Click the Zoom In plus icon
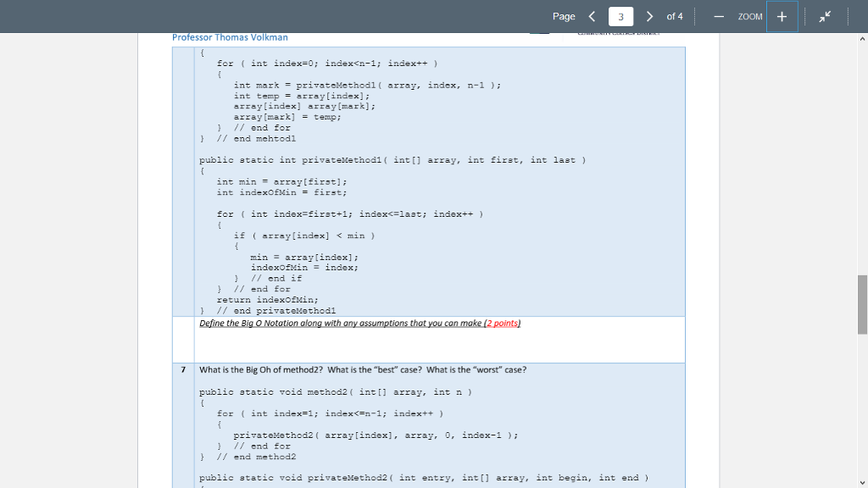 tap(781, 16)
